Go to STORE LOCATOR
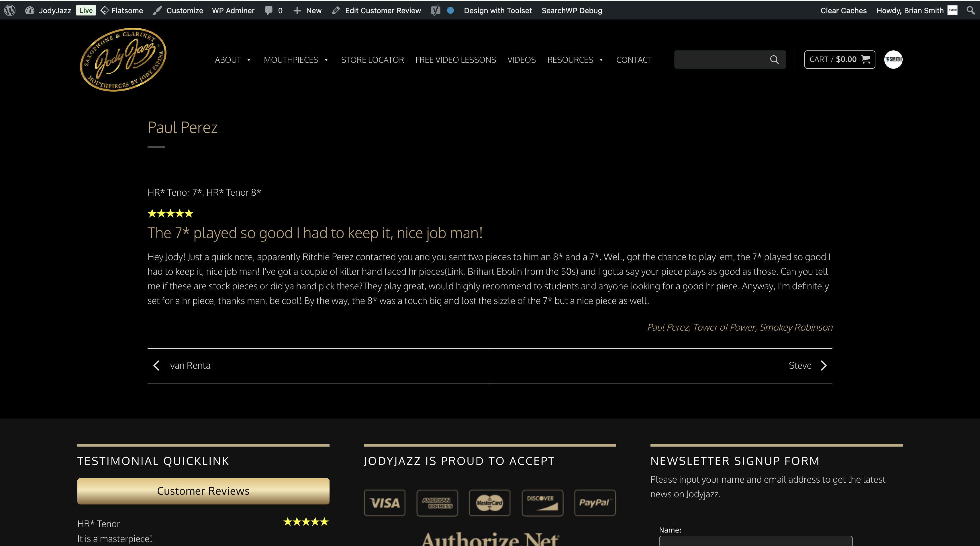Image resolution: width=980 pixels, height=546 pixels. (373, 60)
